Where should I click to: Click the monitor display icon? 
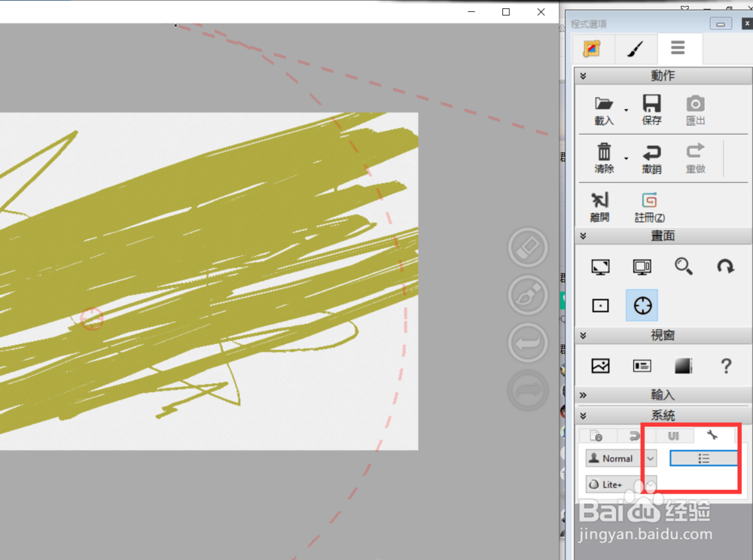642,266
